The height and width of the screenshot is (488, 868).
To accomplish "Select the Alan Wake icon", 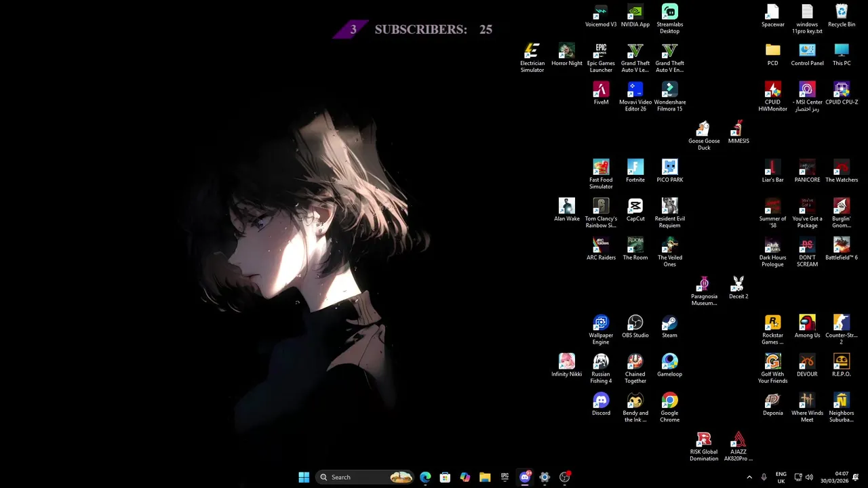I will point(567,210).
